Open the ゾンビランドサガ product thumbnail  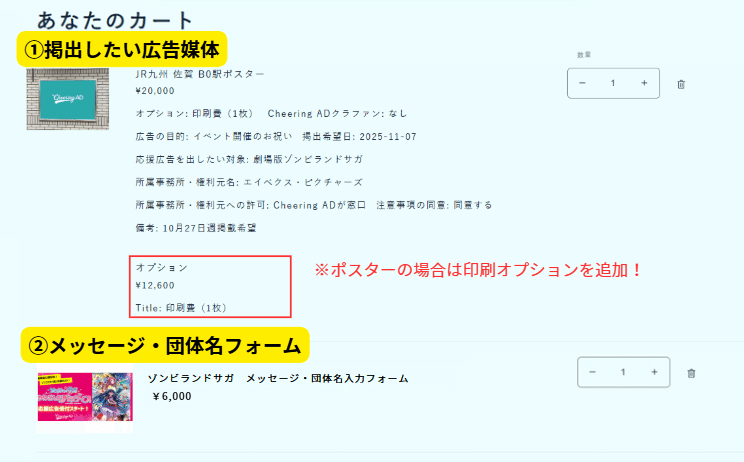[x=85, y=397]
